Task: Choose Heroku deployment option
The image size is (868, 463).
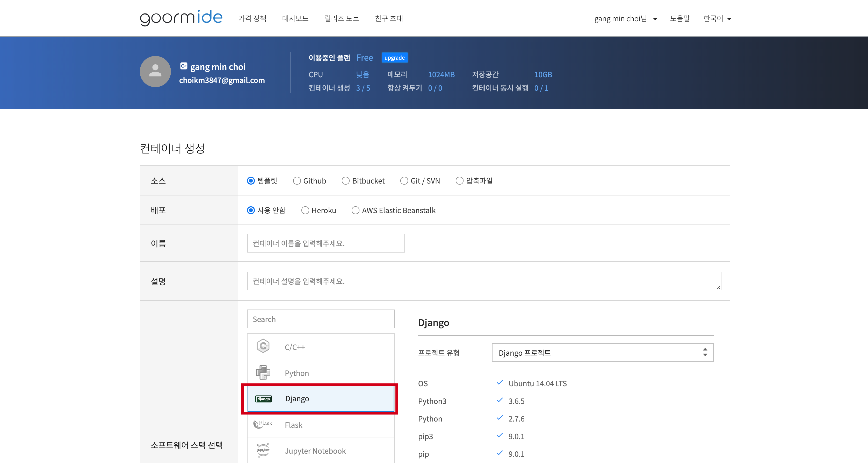Action: pos(305,211)
